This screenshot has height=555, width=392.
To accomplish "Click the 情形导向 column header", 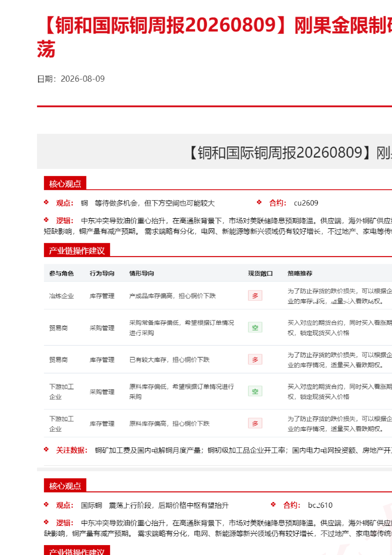I will pos(142,273).
